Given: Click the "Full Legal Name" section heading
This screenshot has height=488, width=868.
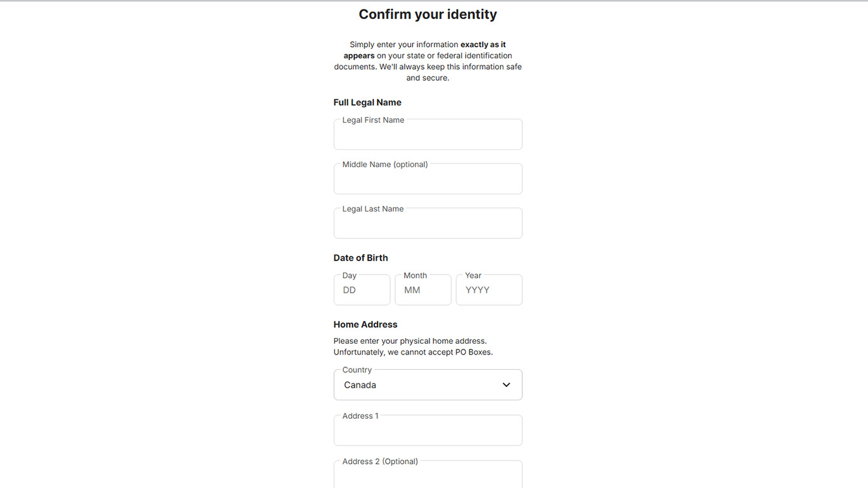Looking at the screenshot, I should [x=367, y=102].
